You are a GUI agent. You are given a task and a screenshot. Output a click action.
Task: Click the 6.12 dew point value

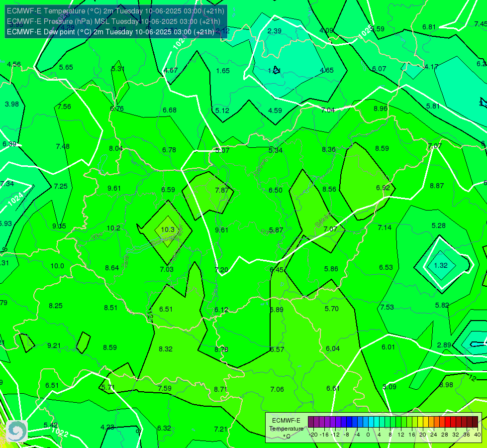[221, 310]
